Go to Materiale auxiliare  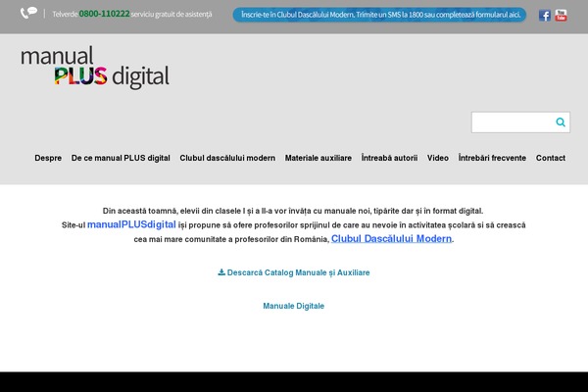click(318, 158)
